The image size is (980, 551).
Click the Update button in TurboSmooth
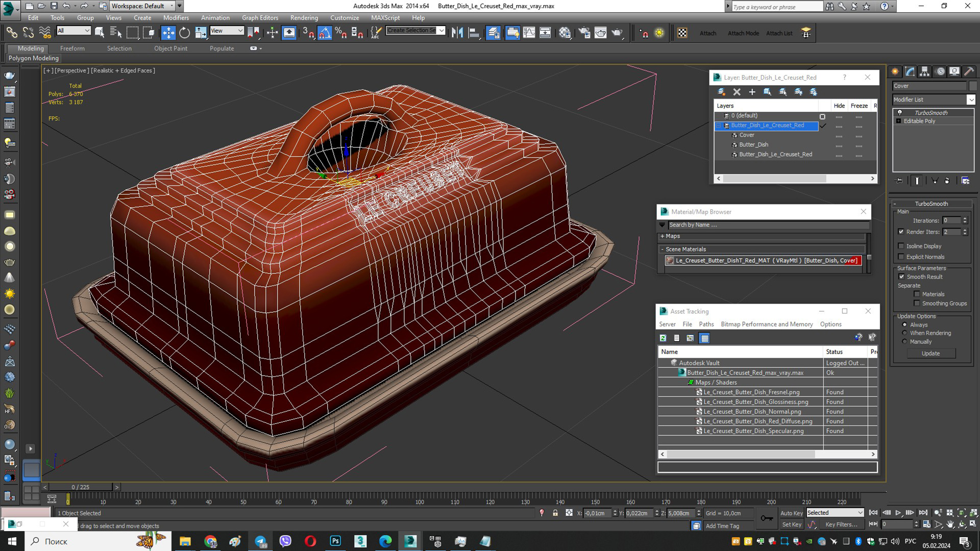click(x=930, y=354)
